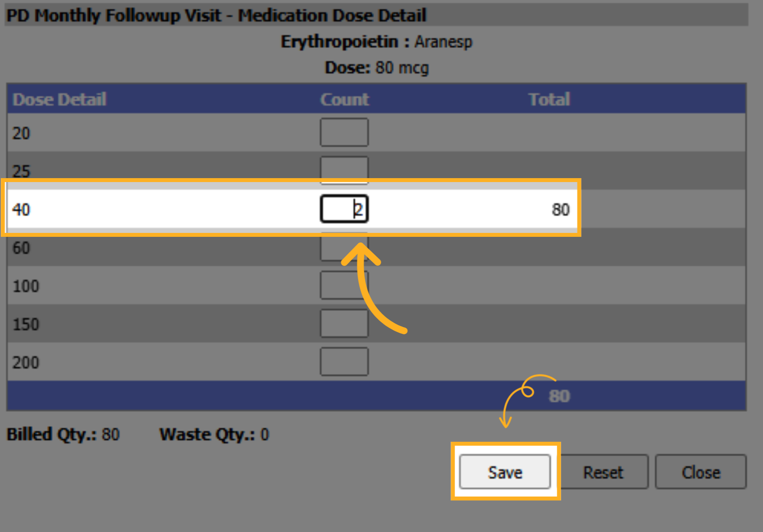Click the dose detail value 200
The width and height of the screenshot is (763, 532).
point(26,363)
